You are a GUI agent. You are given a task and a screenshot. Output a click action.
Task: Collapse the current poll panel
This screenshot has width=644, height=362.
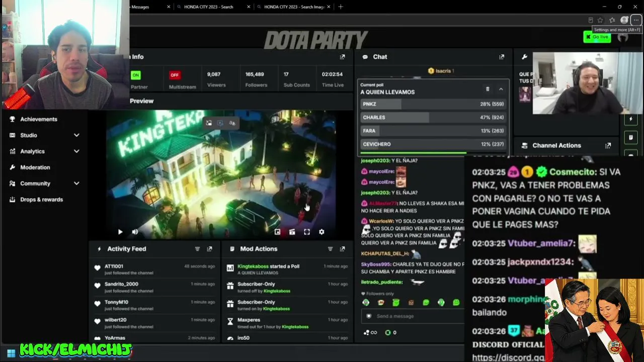click(501, 89)
